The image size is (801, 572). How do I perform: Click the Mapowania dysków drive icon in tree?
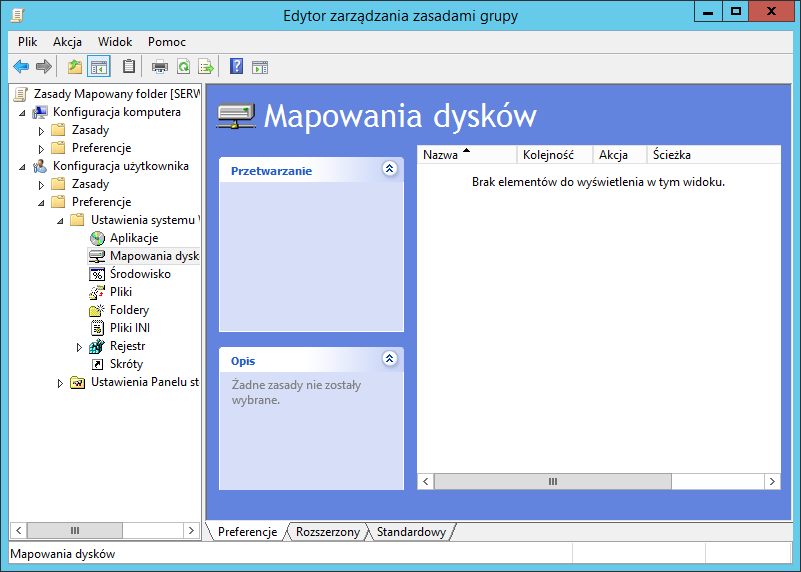pos(97,256)
